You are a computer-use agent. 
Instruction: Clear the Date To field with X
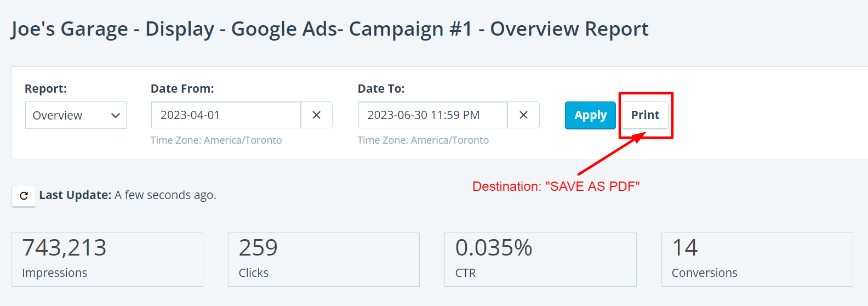pyautogui.click(x=523, y=115)
